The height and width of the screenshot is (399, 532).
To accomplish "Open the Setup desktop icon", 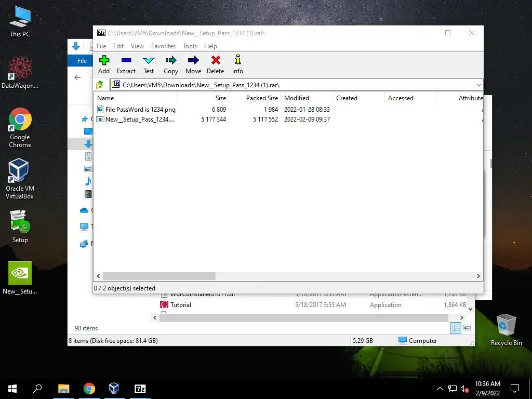I will (20, 227).
